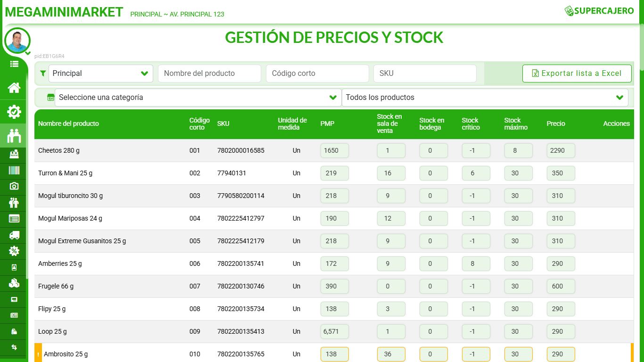Click the SKU 7802000016585
This screenshot has height=362, width=644.
coord(241,150)
